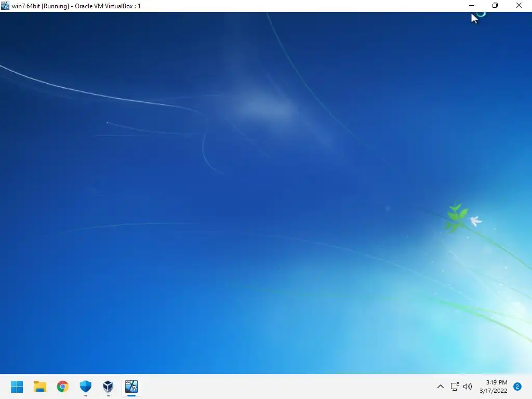Minimize the win7 64bit VirtualBox window
Image resolution: width=532 pixels, height=399 pixels.
472,5
